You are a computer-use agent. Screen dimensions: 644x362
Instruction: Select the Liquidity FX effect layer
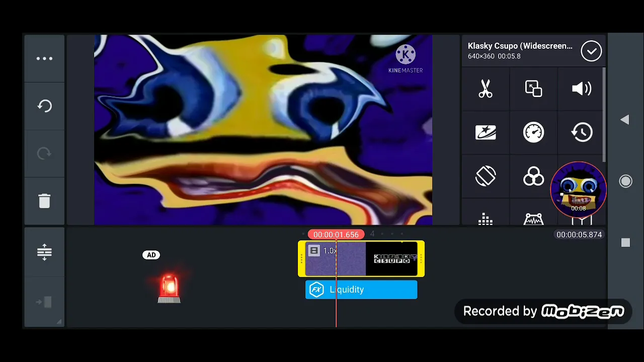pyautogui.click(x=361, y=290)
